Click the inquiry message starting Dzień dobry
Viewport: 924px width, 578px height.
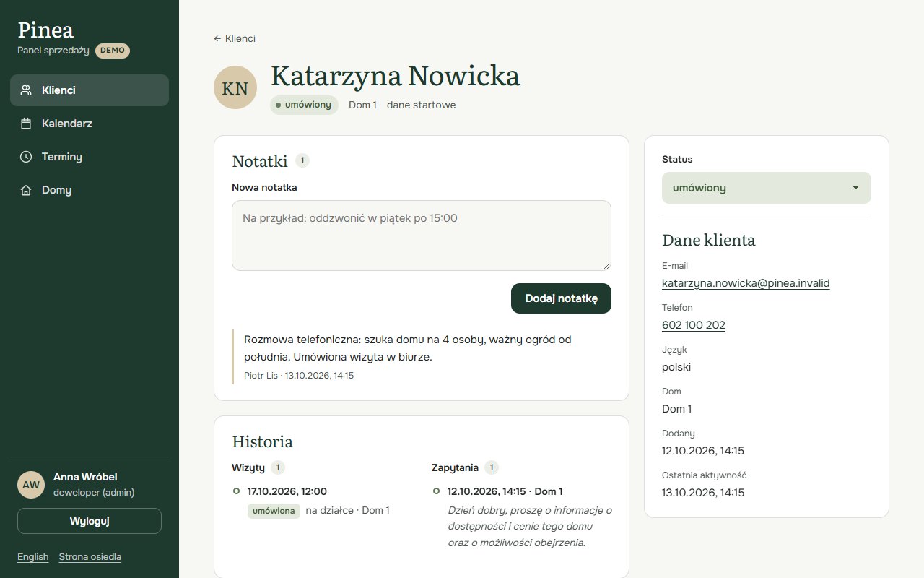pos(530,527)
